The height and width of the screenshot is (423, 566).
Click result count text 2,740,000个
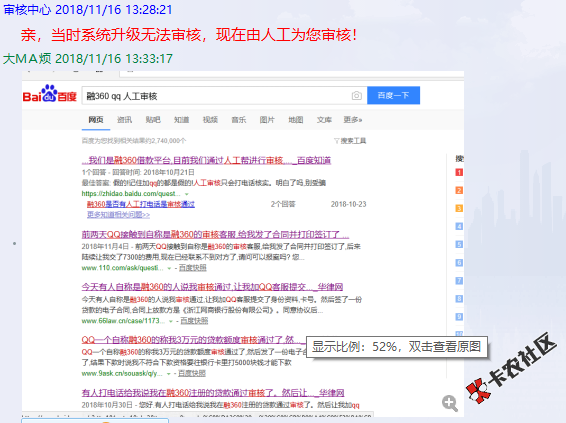pos(169,141)
